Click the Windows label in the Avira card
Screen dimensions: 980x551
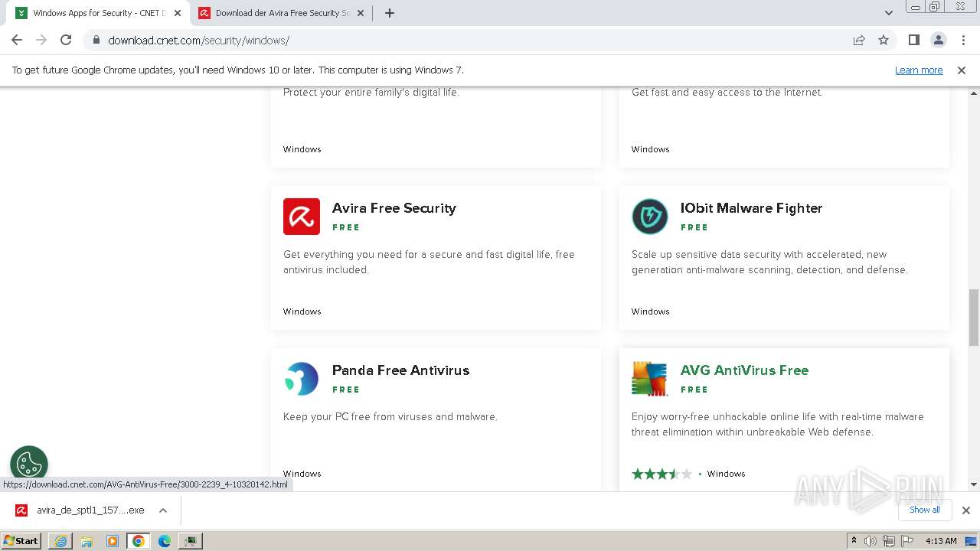[302, 311]
